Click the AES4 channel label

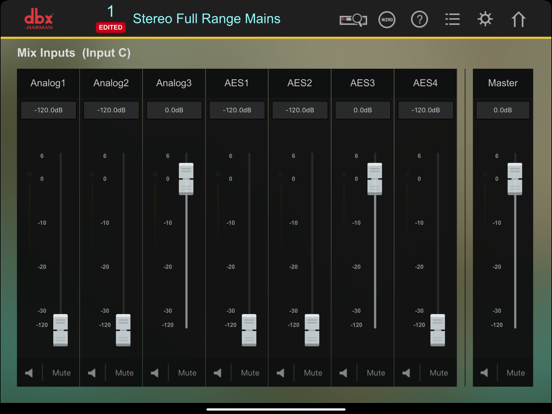tap(425, 83)
